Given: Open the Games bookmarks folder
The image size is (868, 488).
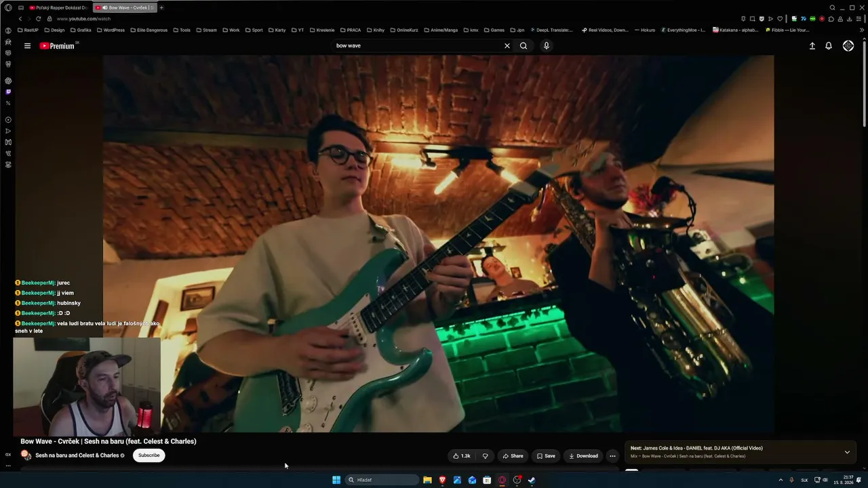Looking at the screenshot, I should pyautogui.click(x=494, y=30).
